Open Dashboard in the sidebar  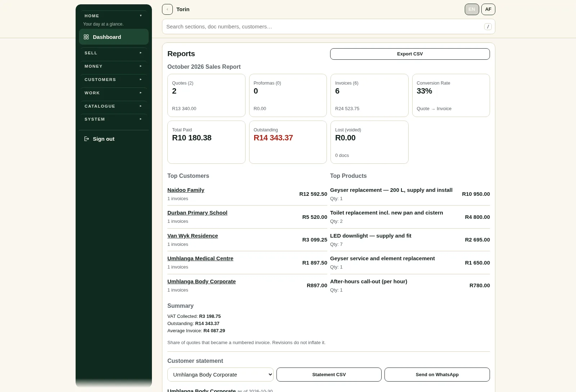(x=114, y=37)
